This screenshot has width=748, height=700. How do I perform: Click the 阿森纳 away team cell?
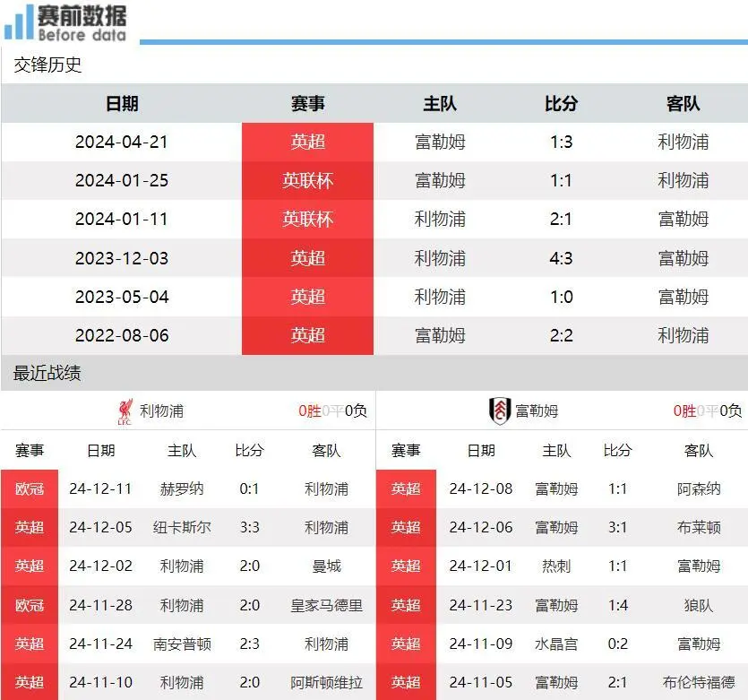pos(699,488)
